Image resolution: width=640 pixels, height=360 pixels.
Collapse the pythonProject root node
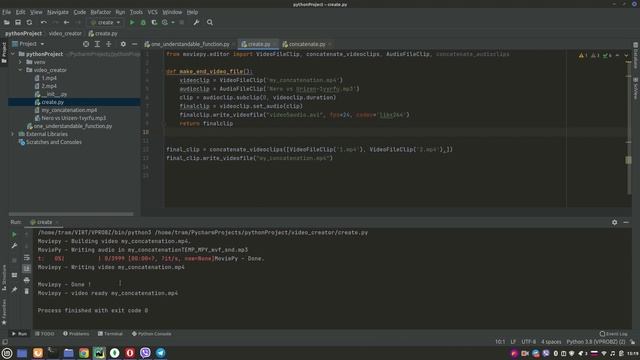(x=13, y=54)
